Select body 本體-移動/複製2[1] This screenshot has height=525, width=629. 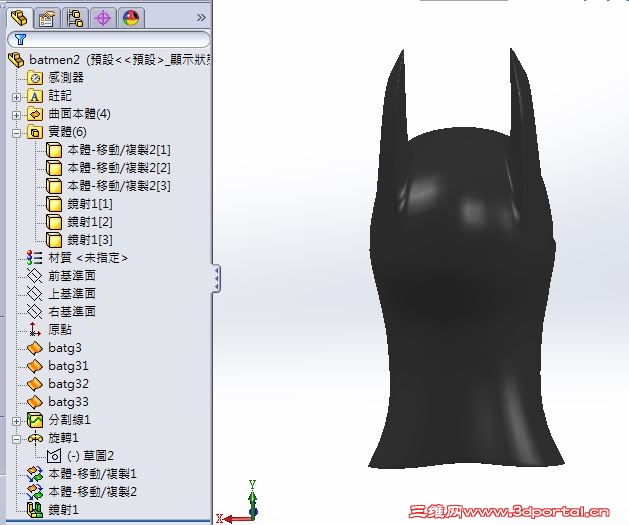point(119,150)
